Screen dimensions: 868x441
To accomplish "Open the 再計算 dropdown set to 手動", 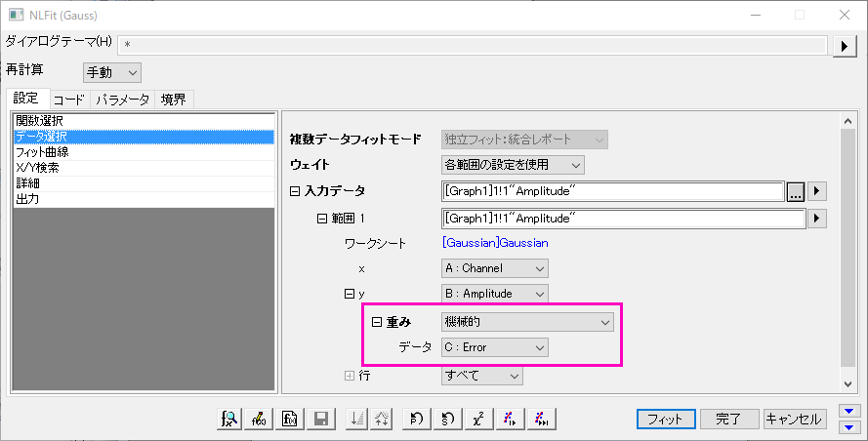I will pos(112,72).
